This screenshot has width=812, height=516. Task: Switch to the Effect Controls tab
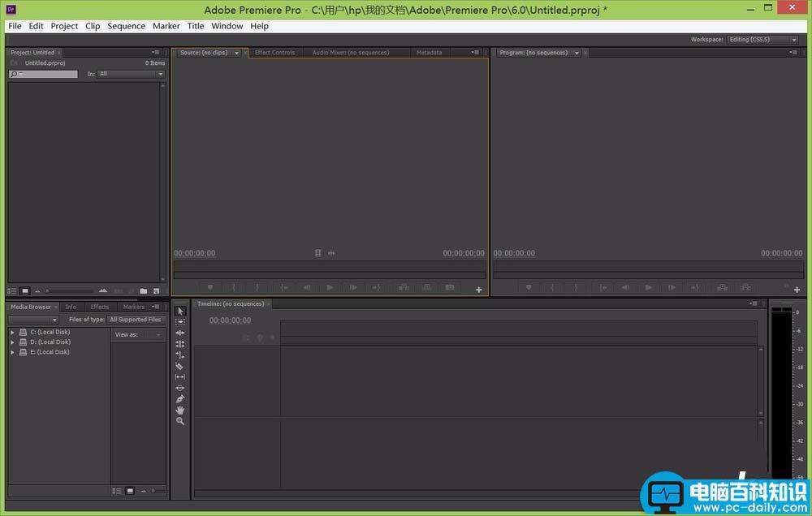[274, 53]
